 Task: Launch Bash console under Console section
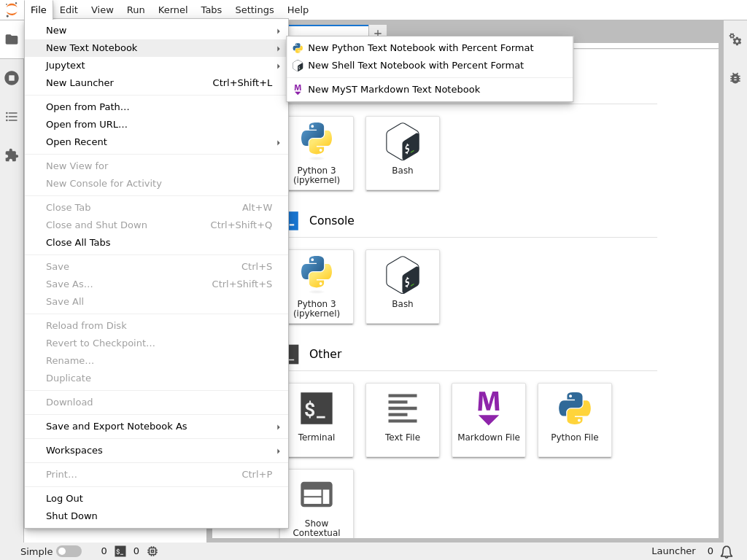(x=403, y=287)
